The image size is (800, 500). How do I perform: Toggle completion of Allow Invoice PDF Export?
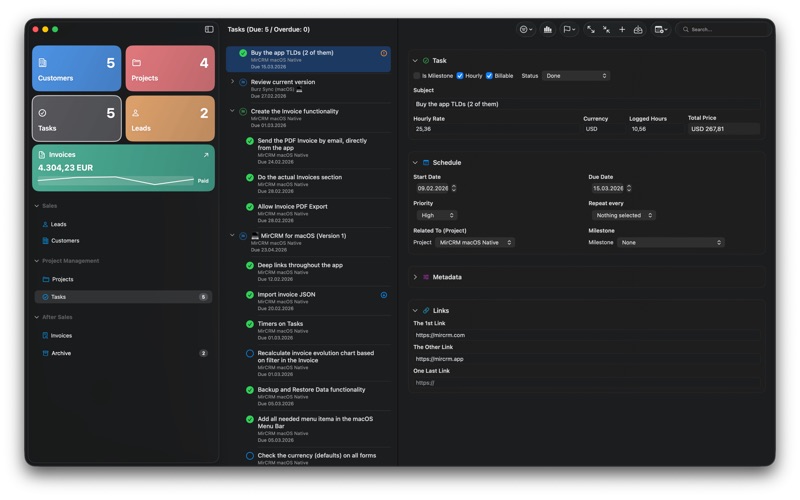tap(250, 207)
